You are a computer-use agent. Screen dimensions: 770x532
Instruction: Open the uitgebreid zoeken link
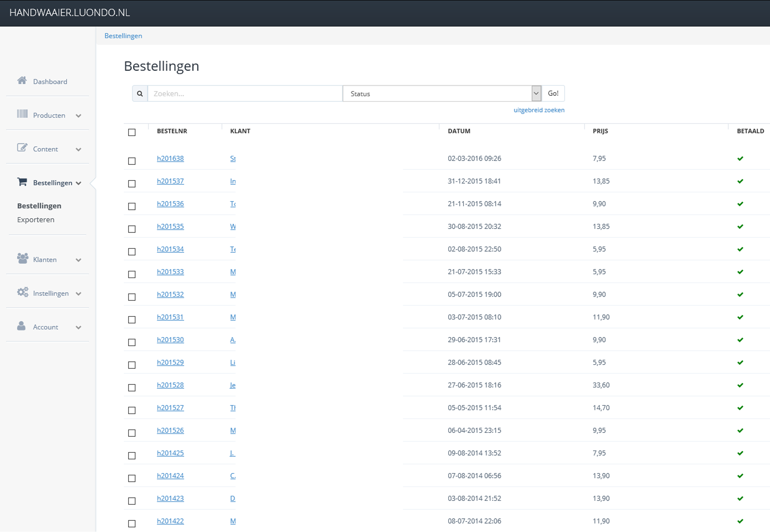pyautogui.click(x=539, y=110)
